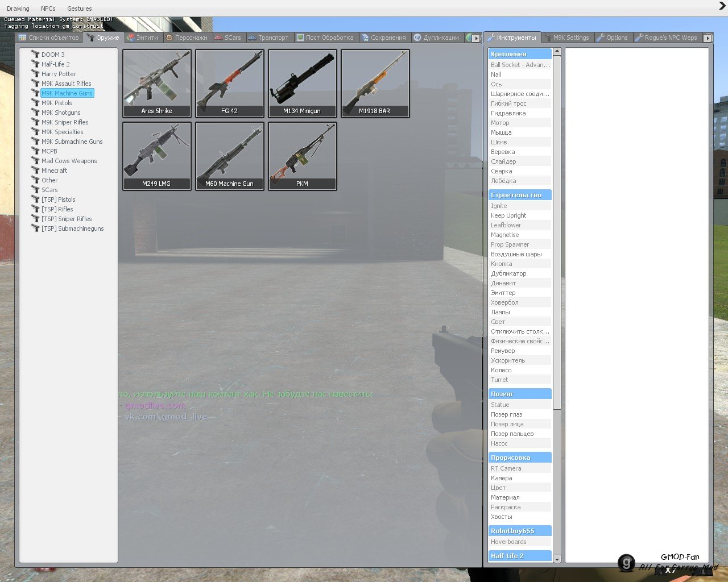Switch to the Оружие tab

point(103,38)
